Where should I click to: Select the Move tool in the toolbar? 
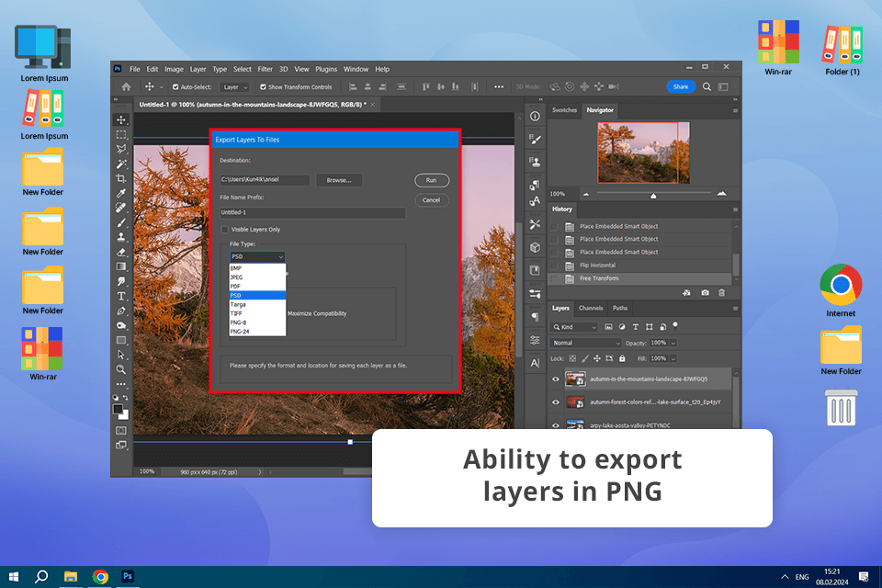coord(121,120)
